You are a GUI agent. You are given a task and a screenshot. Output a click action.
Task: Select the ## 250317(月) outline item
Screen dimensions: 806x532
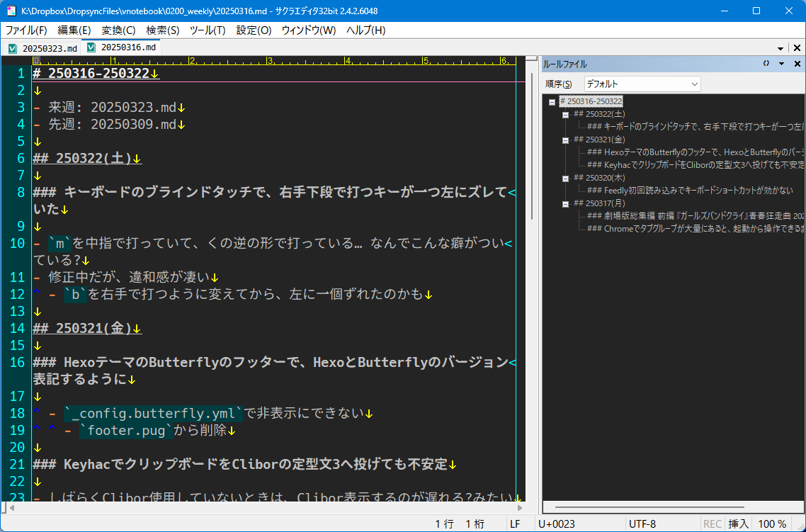click(x=599, y=203)
